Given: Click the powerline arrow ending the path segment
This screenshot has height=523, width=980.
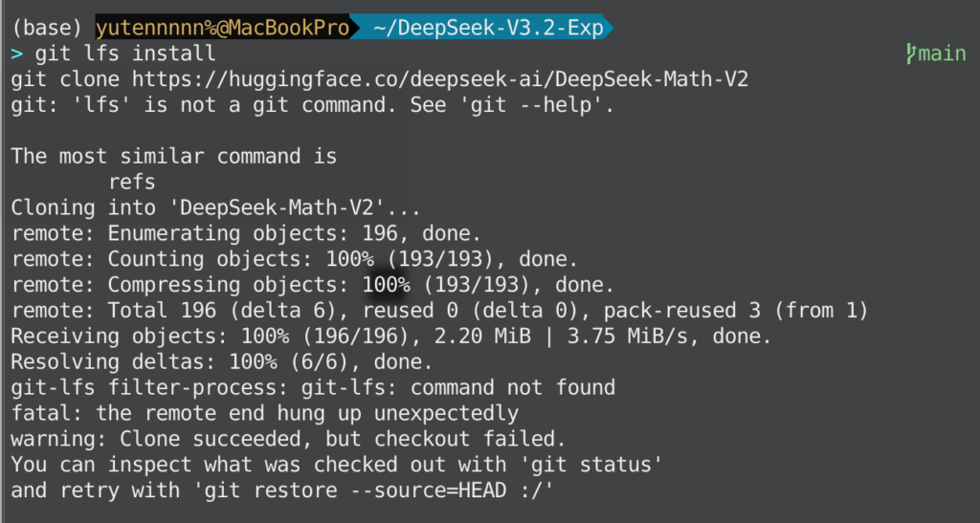Looking at the screenshot, I should [610, 28].
